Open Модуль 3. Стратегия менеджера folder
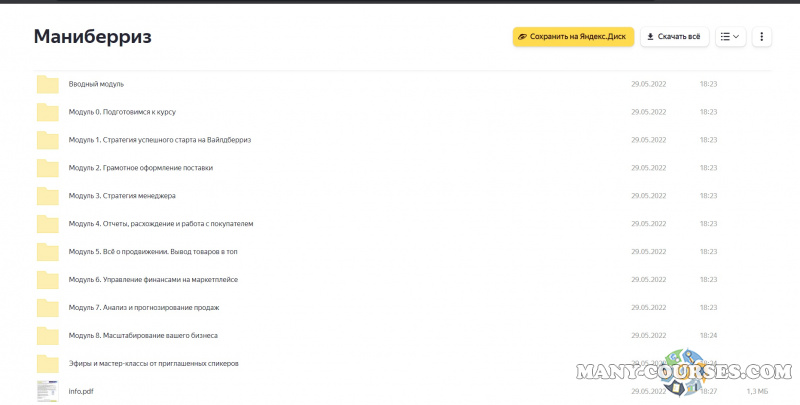800x405 pixels. (122, 196)
